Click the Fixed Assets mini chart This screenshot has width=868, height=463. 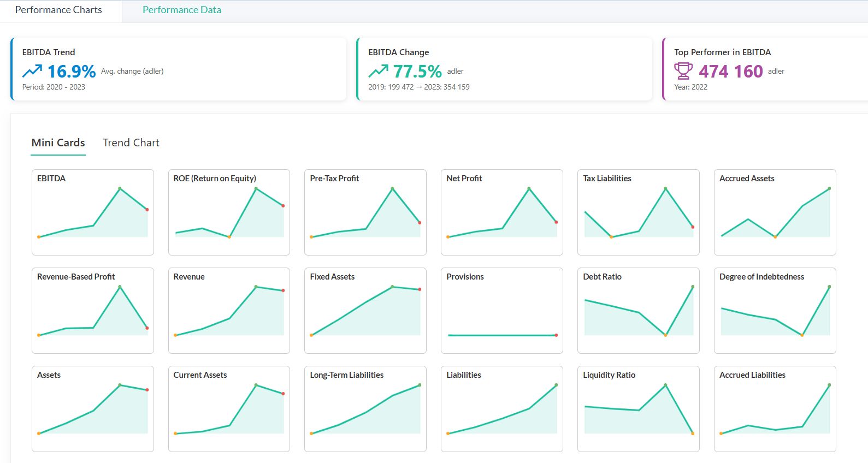[x=365, y=311]
